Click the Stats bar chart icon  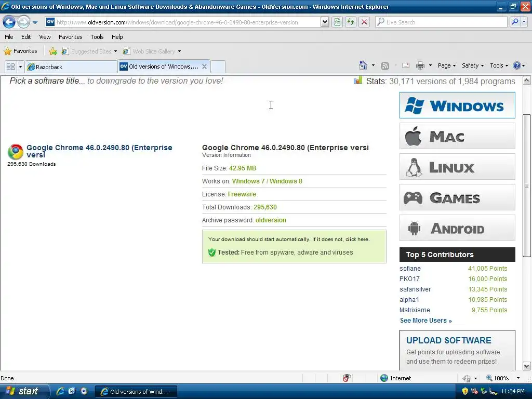click(x=358, y=80)
